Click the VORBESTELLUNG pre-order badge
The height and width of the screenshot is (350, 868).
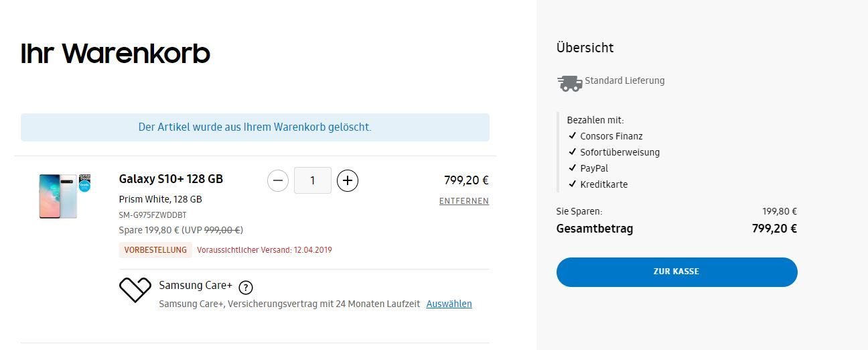pyautogui.click(x=155, y=250)
